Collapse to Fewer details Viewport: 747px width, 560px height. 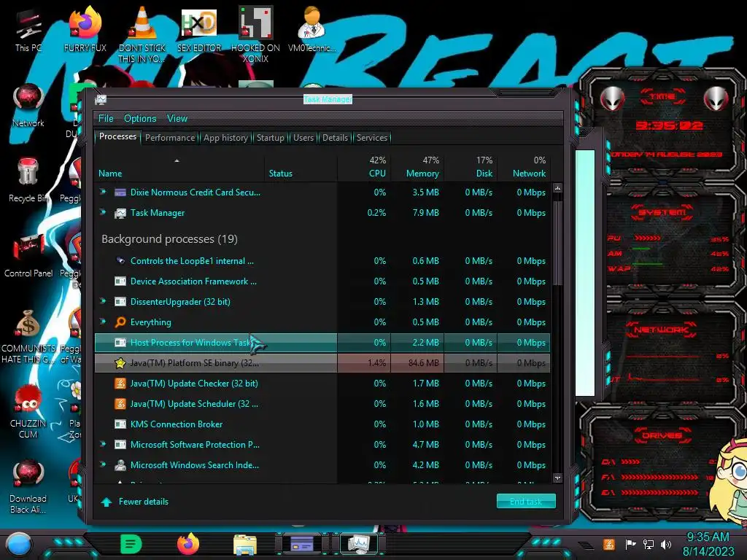135,502
